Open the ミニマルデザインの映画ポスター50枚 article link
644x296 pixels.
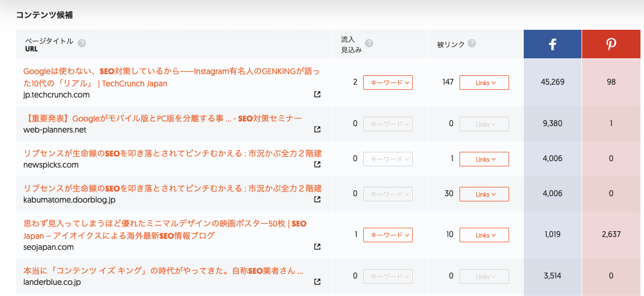(x=165, y=229)
